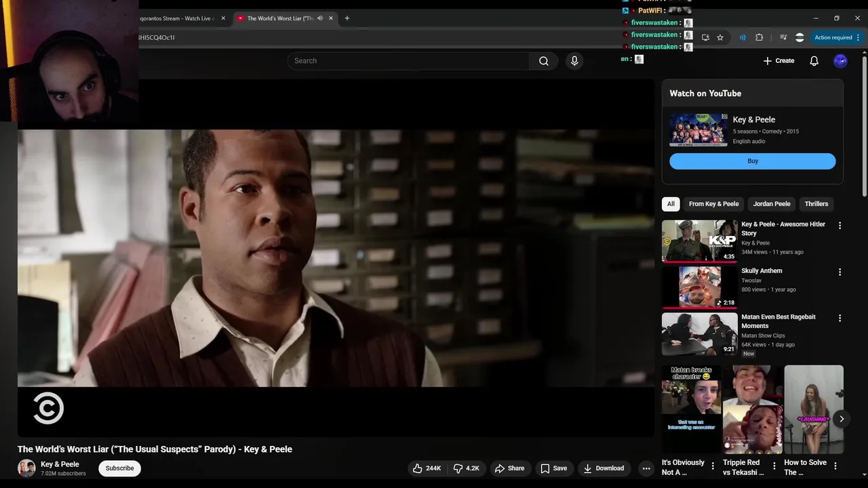Viewport: 868px width, 488px height.
Task: Like the video with thumbs up
Action: pyautogui.click(x=427, y=468)
